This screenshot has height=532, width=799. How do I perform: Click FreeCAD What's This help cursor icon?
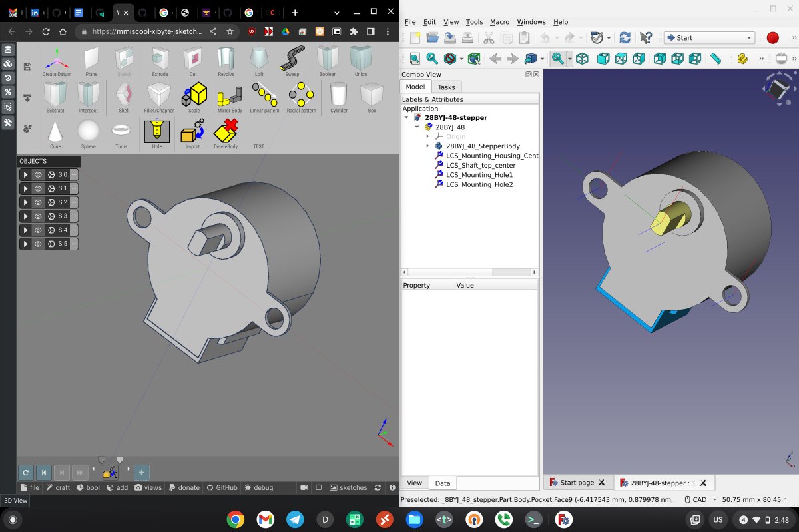645,38
